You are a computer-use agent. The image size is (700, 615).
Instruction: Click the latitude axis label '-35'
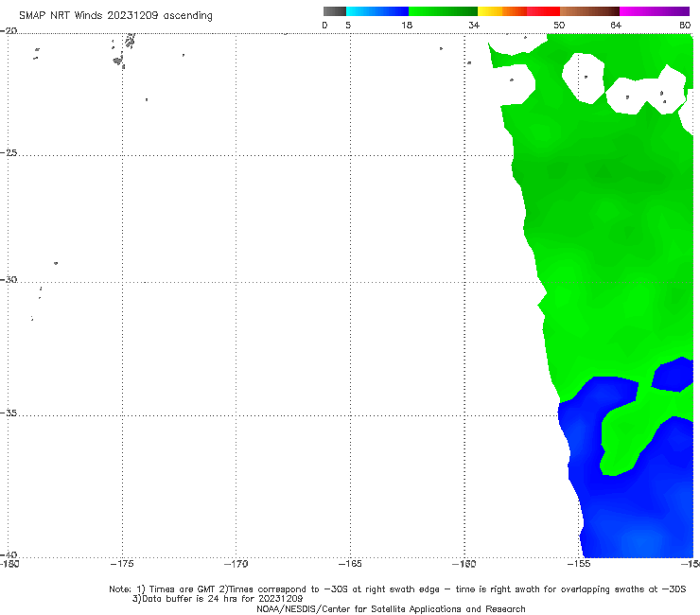tap(9, 413)
